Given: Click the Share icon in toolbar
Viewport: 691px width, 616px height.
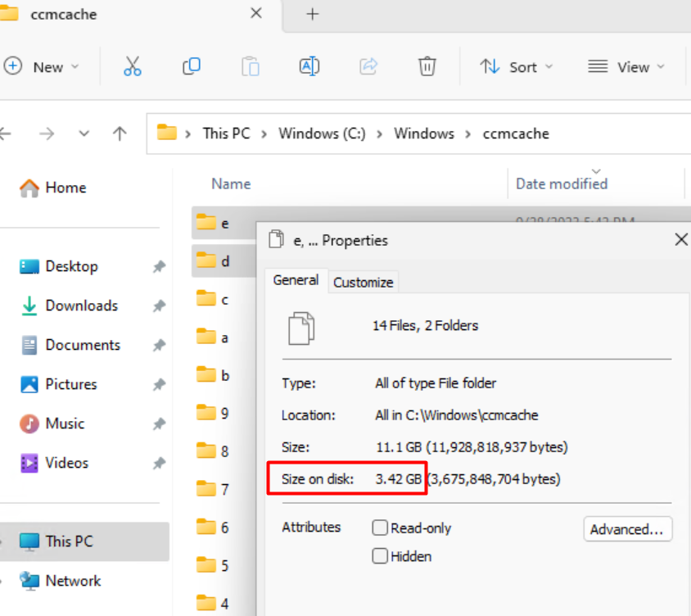Looking at the screenshot, I should tap(368, 66).
